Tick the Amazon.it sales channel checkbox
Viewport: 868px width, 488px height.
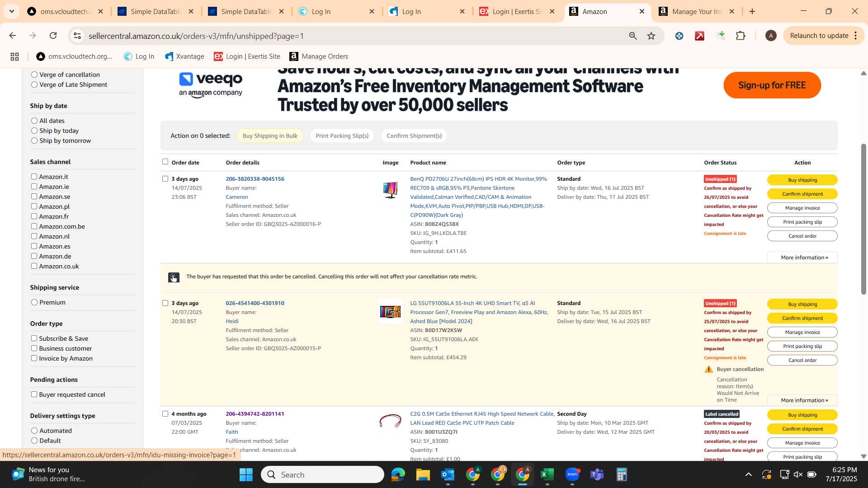pos(34,177)
